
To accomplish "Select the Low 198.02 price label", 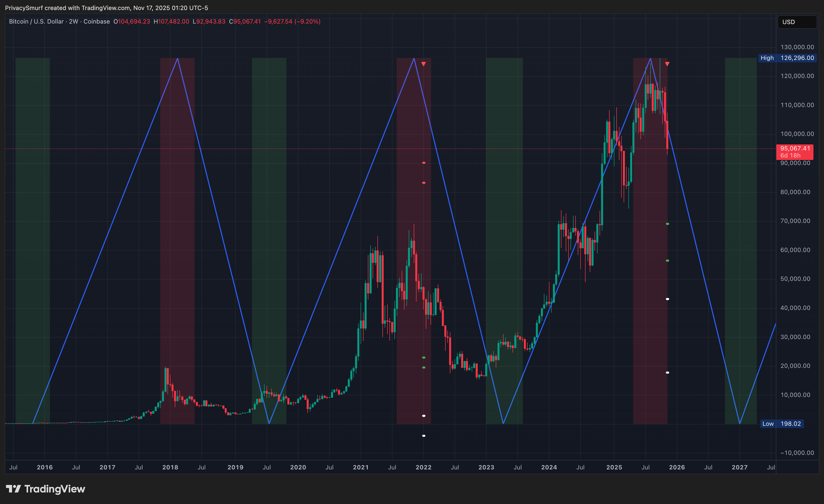I will tap(782, 424).
